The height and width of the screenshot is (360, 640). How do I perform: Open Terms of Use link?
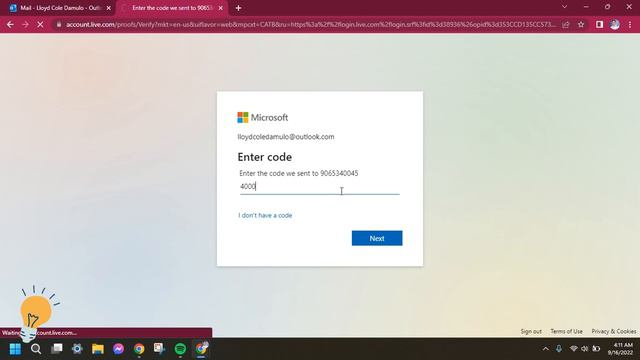[x=566, y=331]
